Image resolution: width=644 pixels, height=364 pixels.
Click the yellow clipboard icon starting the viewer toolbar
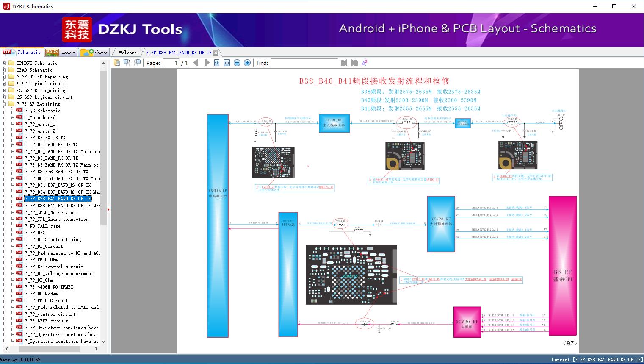pos(117,63)
